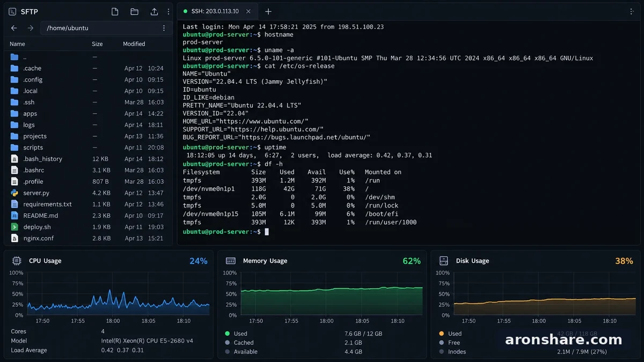Click the 38% disk usage value
Screen dimensions: 644x362
click(624, 261)
